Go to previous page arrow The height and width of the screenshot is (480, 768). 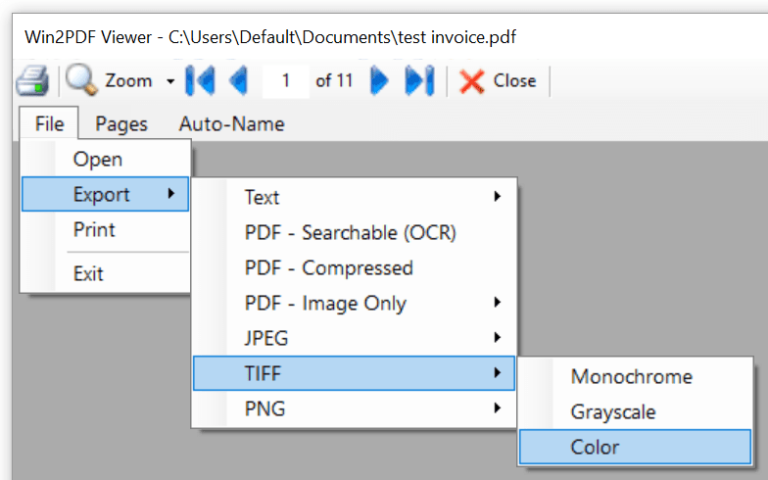coord(239,80)
